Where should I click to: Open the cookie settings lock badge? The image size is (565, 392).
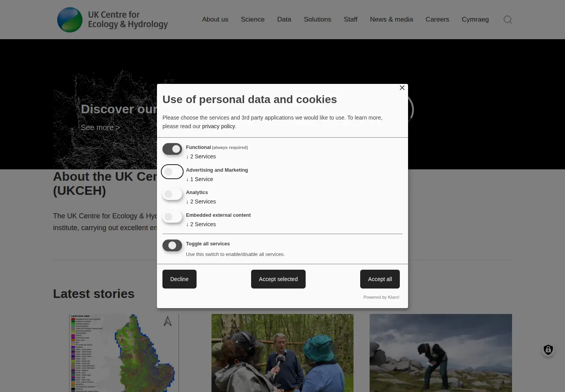548,350
